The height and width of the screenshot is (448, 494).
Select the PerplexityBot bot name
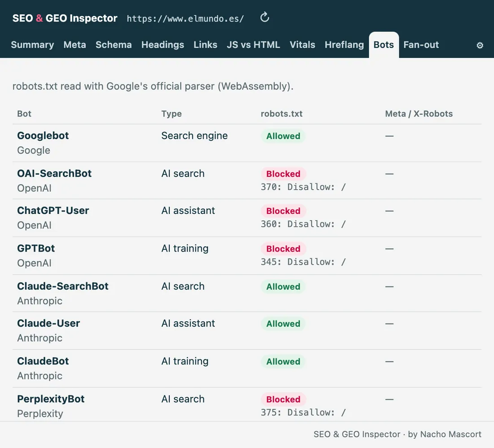[51, 399]
